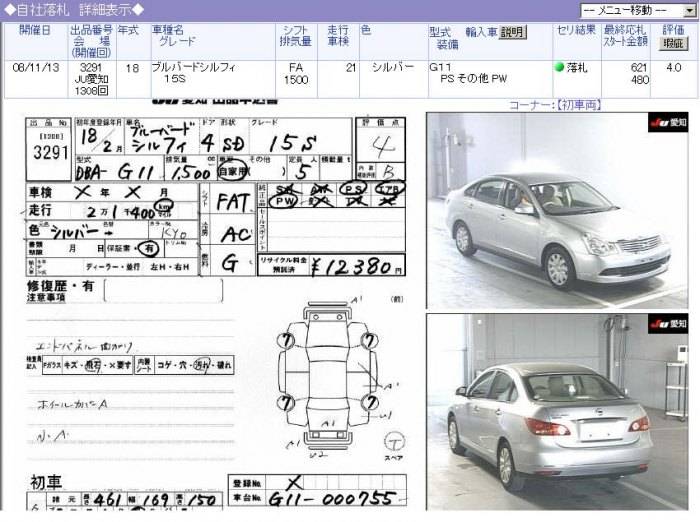Select the 輸入車 label text
700x522 pixels.
[481, 32]
